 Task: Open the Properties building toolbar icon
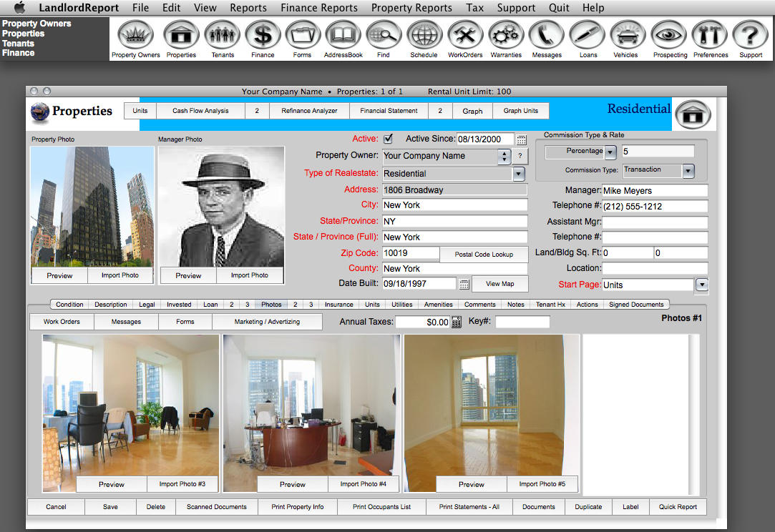pos(181,35)
